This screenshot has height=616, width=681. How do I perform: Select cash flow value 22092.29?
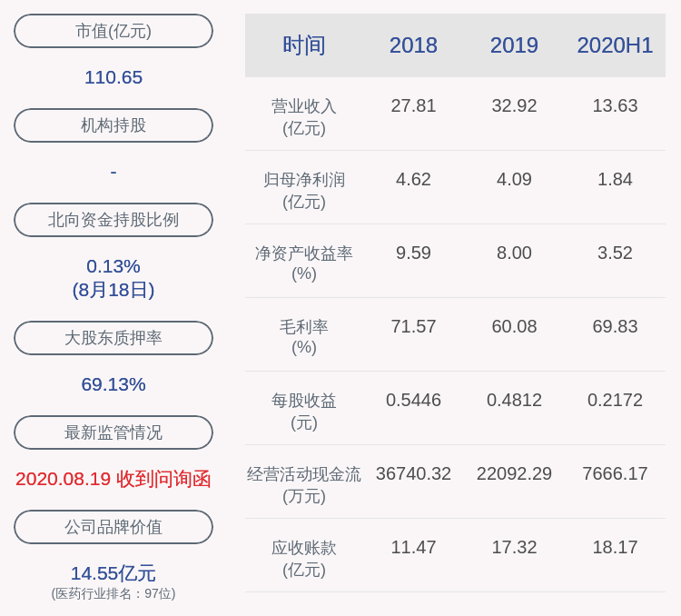tap(514, 473)
